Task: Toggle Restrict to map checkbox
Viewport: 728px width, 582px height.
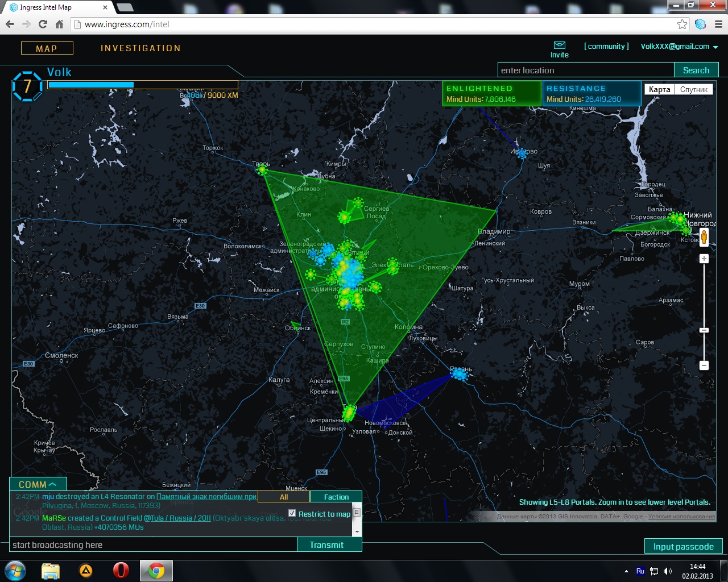Action: point(292,513)
